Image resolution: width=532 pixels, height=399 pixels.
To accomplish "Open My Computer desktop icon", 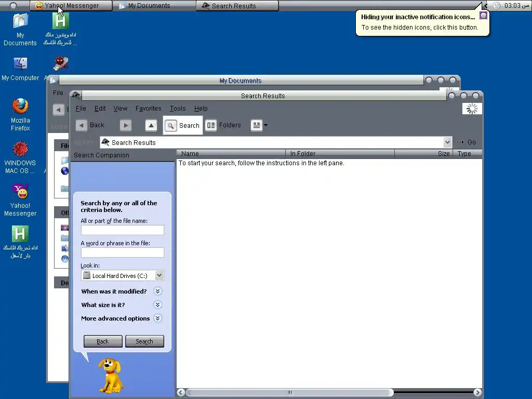I will [20, 69].
